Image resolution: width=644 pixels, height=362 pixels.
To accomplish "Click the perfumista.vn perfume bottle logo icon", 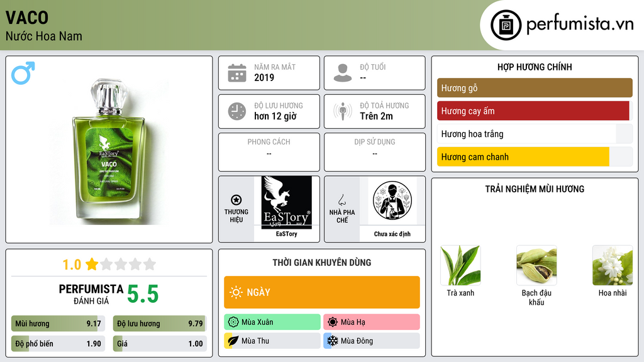I will click(x=506, y=25).
